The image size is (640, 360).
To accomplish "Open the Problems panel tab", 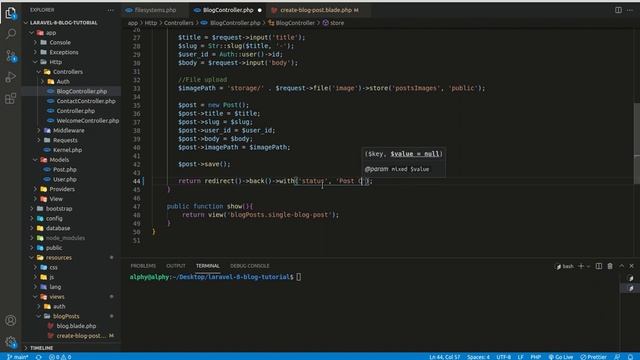I will point(143,266).
